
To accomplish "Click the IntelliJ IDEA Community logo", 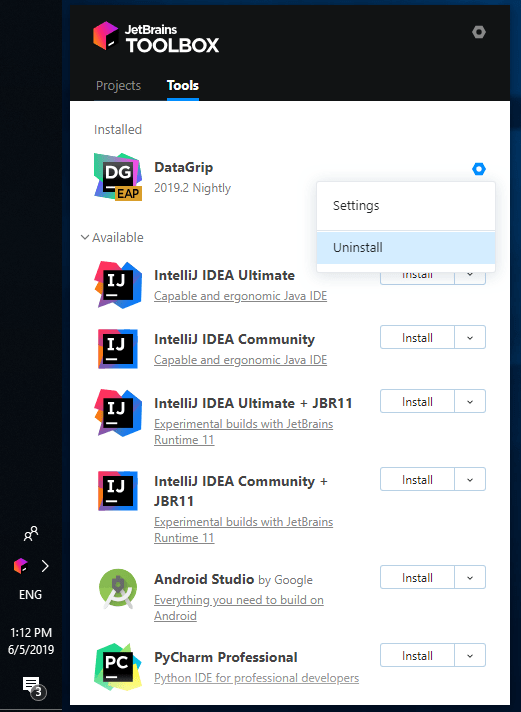I will 118,349.
